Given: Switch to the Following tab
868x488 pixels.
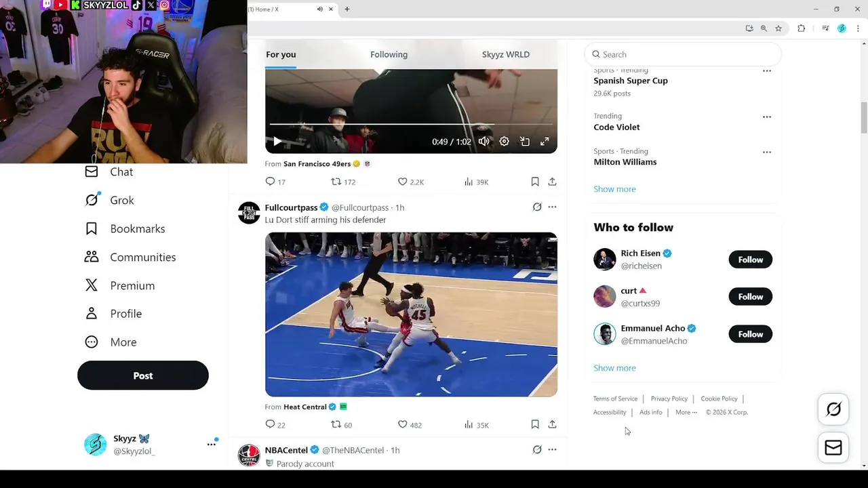Looking at the screenshot, I should pyautogui.click(x=389, y=54).
